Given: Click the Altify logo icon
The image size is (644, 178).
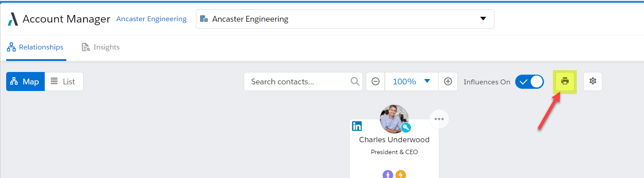Looking at the screenshot, I should tap(13, 19).
